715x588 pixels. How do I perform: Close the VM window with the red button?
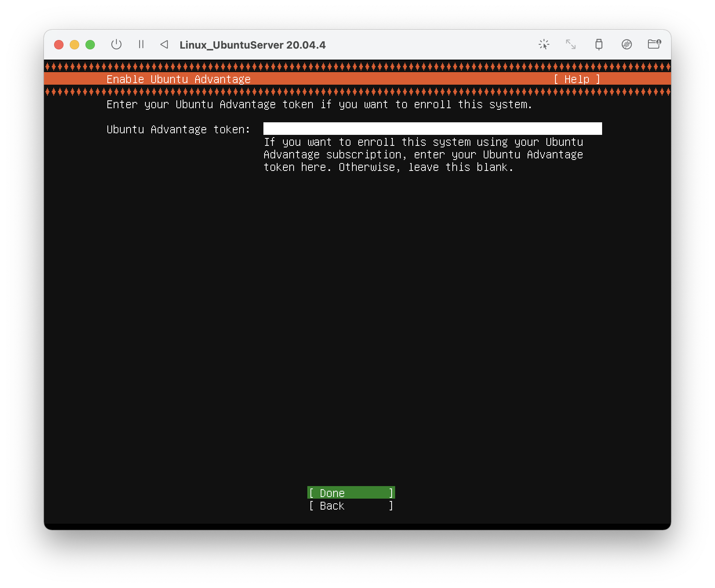(x=59, y=45)
